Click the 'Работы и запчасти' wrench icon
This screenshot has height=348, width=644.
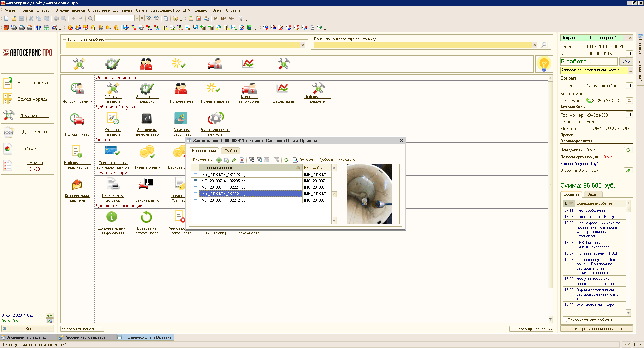point(113,89)
